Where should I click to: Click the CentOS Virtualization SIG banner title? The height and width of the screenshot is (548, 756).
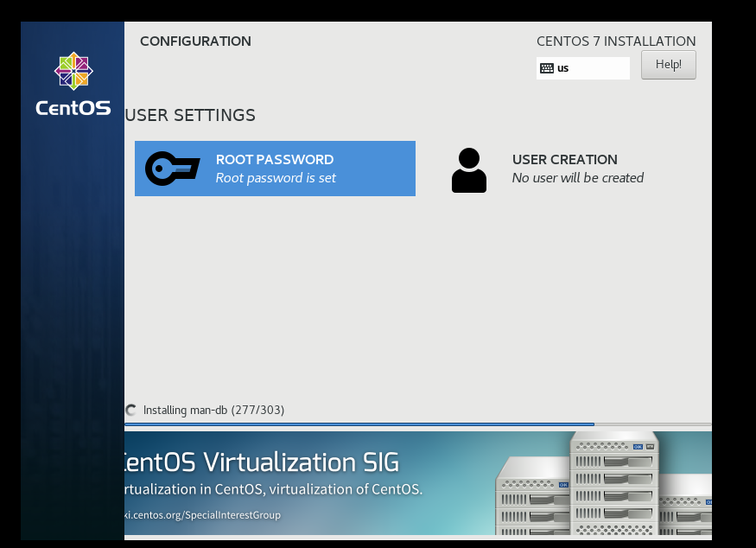(x=262, y=462)
